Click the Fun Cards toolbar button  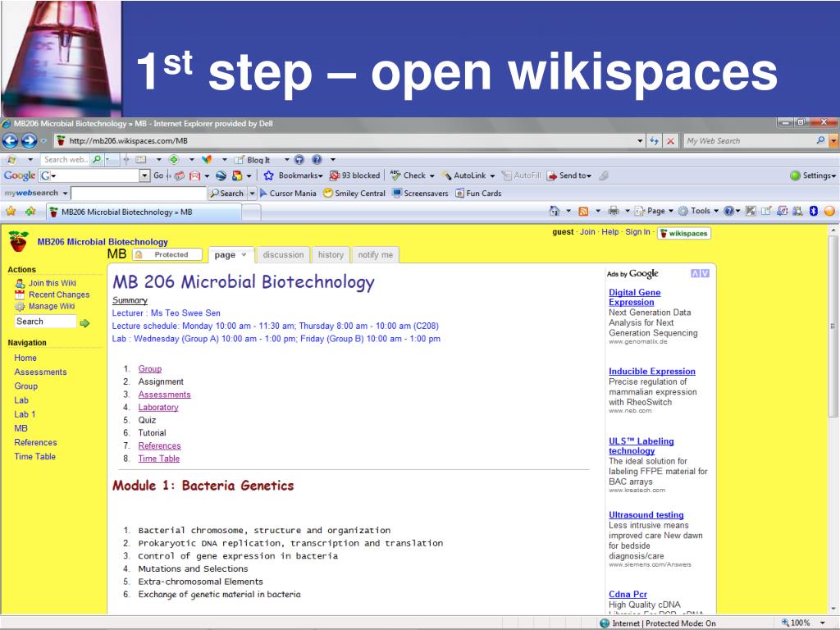coord(478,194)
